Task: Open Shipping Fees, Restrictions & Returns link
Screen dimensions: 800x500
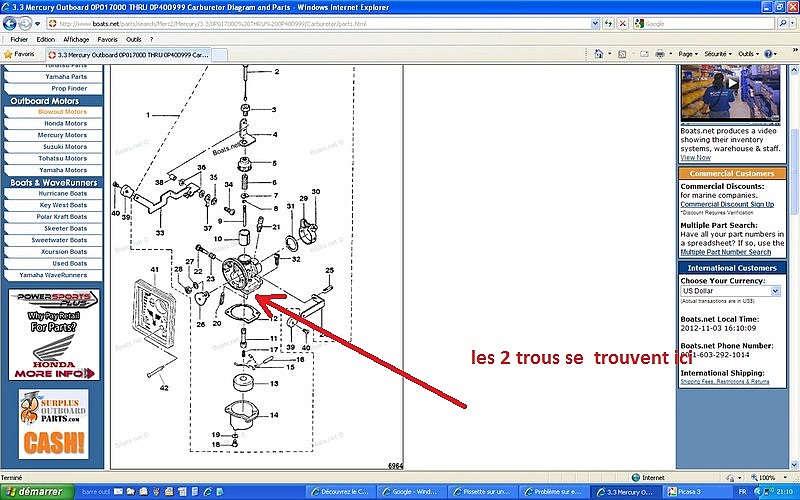Action: 724,382
